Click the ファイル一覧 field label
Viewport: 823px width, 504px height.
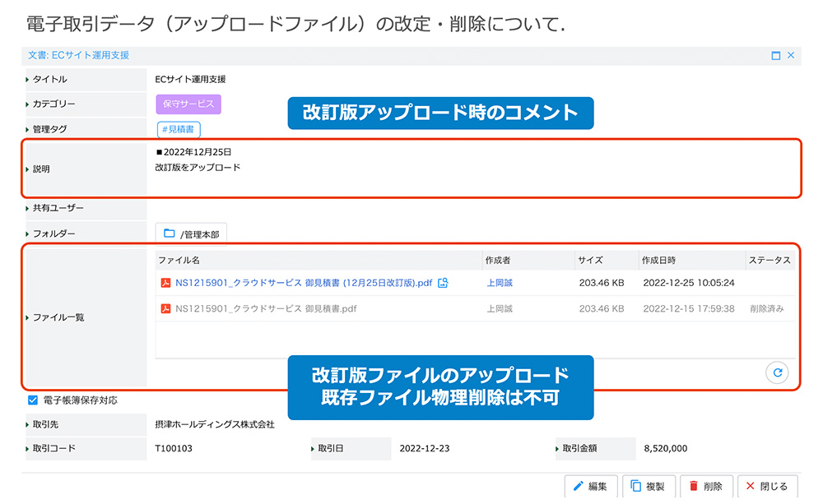(58, 317)
